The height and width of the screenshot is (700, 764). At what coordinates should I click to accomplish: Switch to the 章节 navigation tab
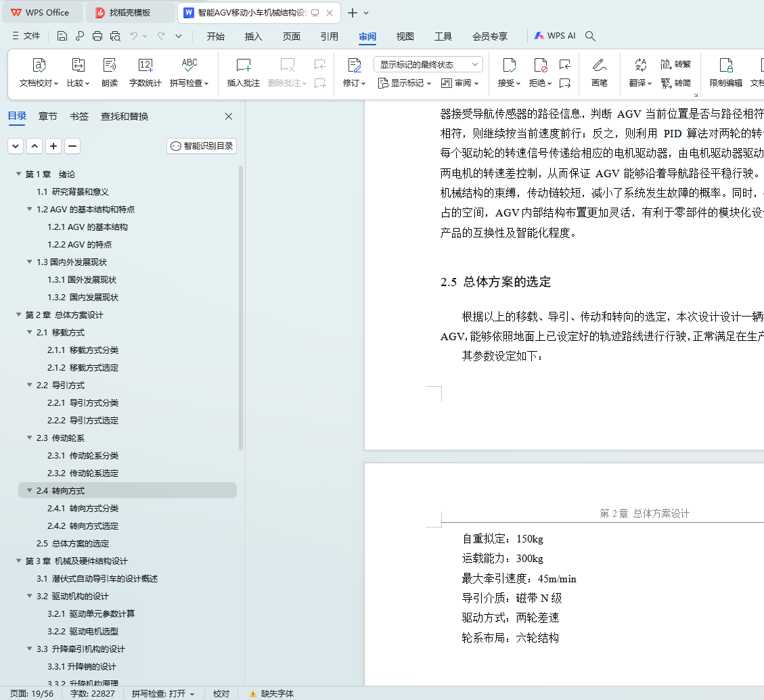tap(48, 116)
